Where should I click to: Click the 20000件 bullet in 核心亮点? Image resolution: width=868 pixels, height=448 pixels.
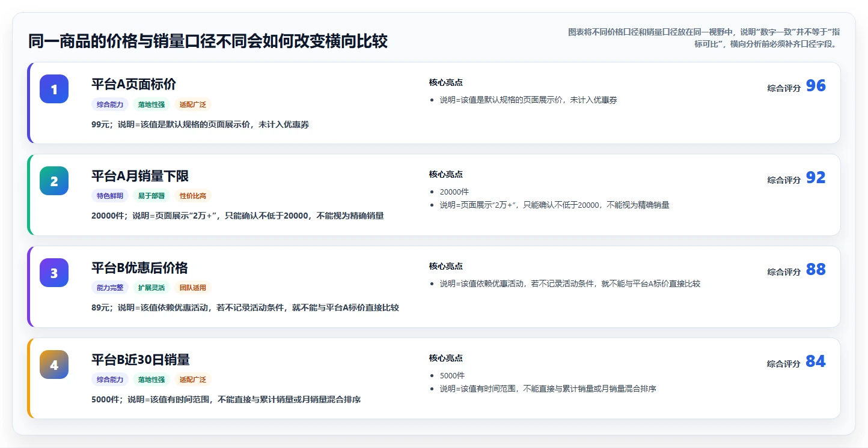point(454,192)
